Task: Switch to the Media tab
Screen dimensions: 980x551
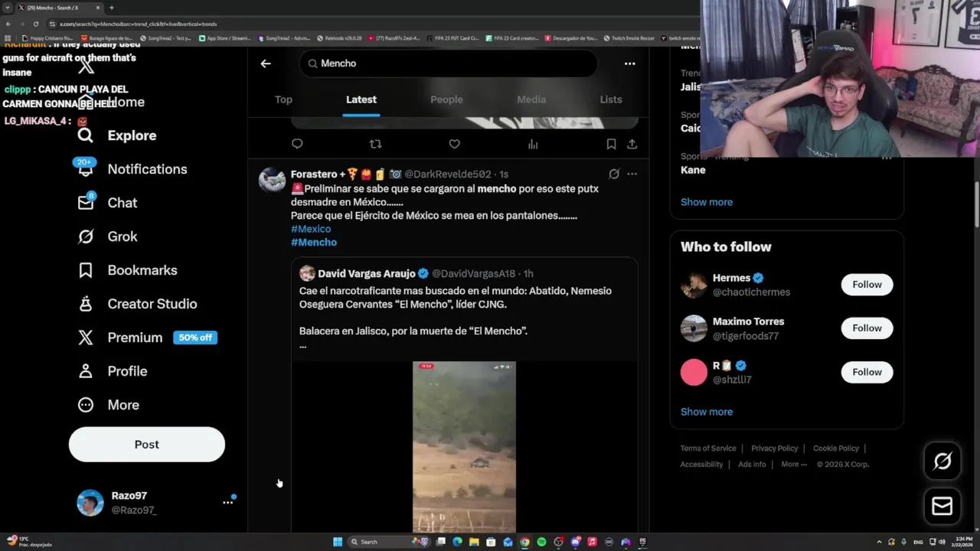Action: [531, 99]
